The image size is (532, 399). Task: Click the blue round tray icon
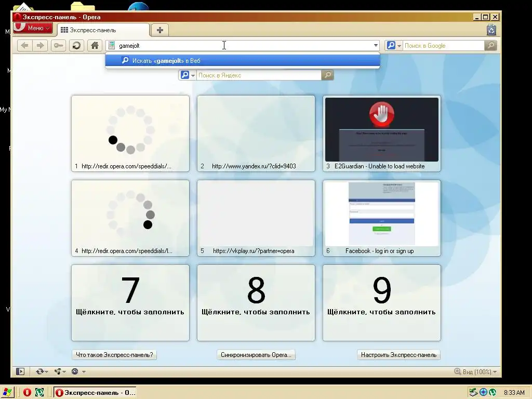coord(483,393)
